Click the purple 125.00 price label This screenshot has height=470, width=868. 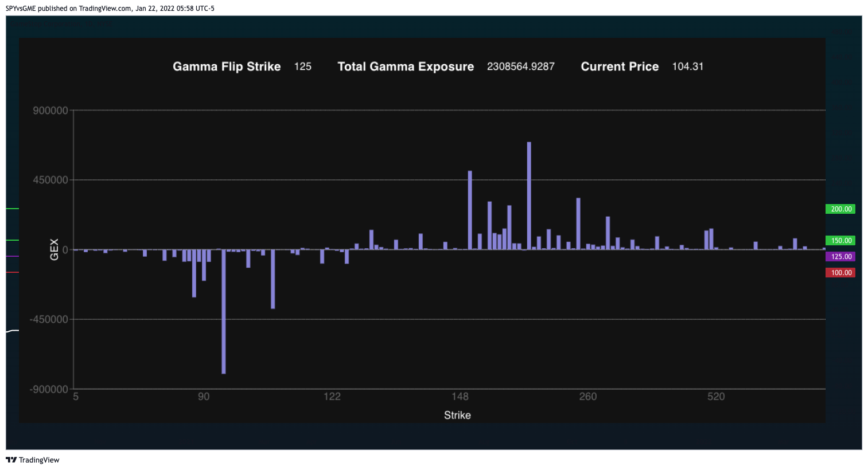[840, 257]
